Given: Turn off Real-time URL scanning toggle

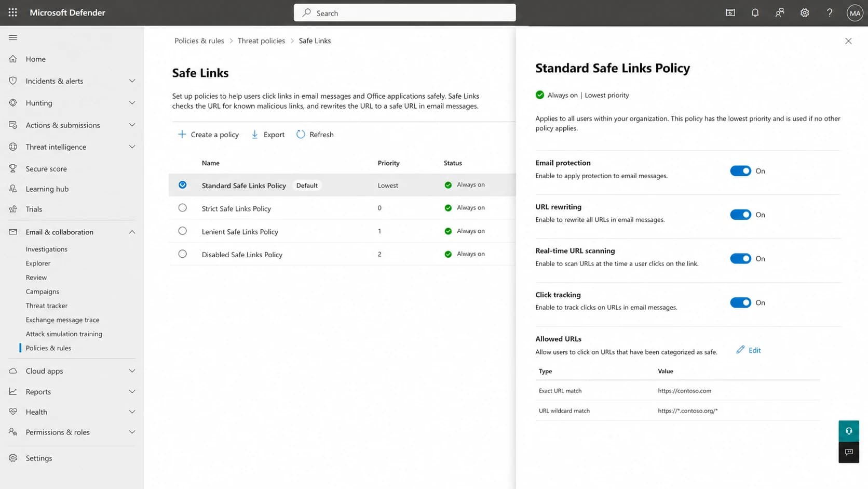Looking at the screenshot, I should [740, 259].
